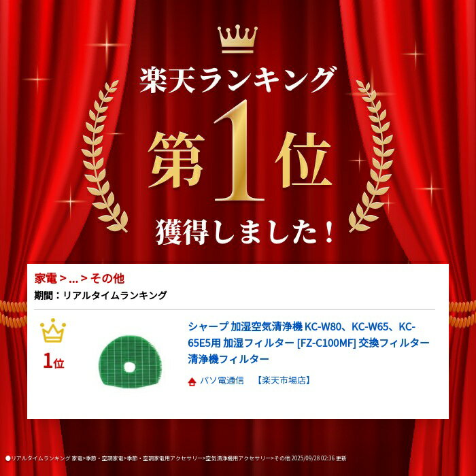Click the golden 第1位 text
Screen dimensions: 476x476
pyautogui.click(x=239, y=152)
